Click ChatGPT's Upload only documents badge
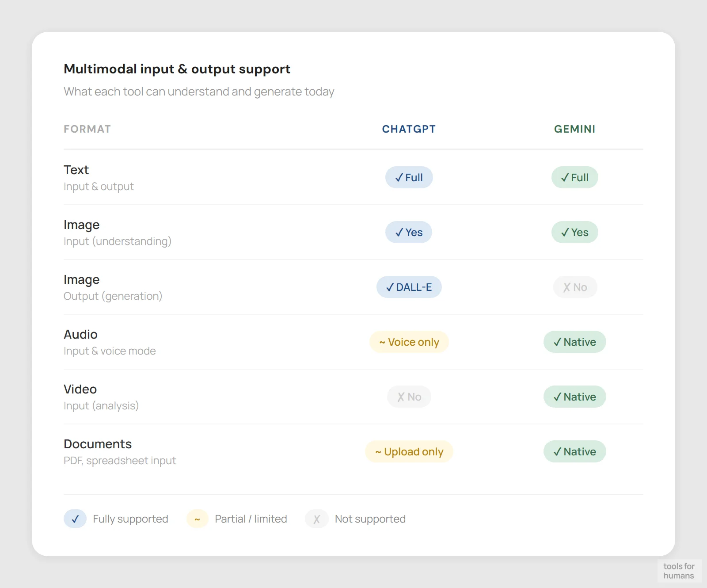The image size is (707, 588). click(409, 452)
